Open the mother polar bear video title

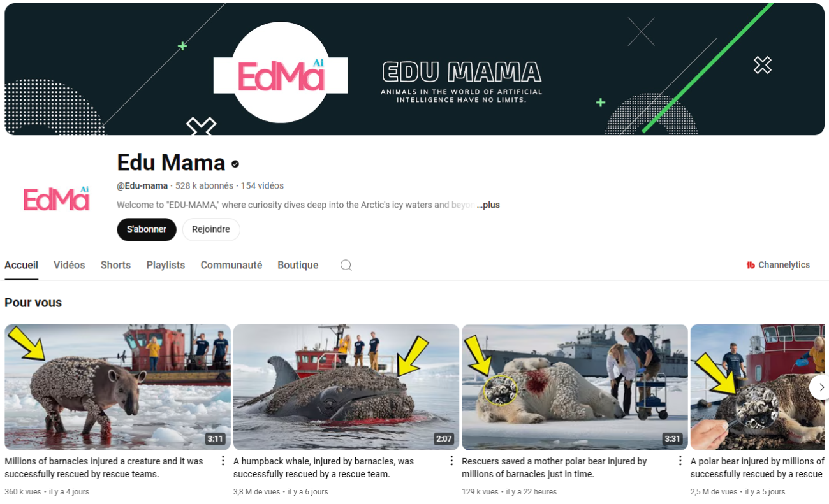(x=554, y=468)
